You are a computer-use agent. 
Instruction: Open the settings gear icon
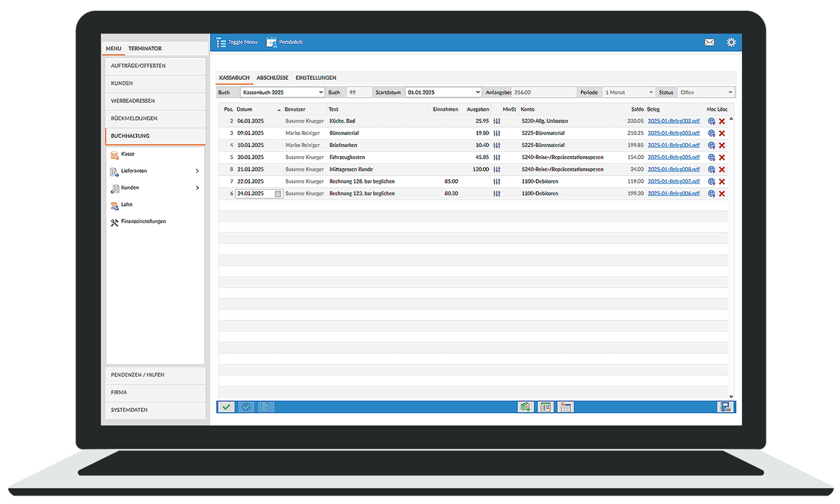(x=731, y=43)
